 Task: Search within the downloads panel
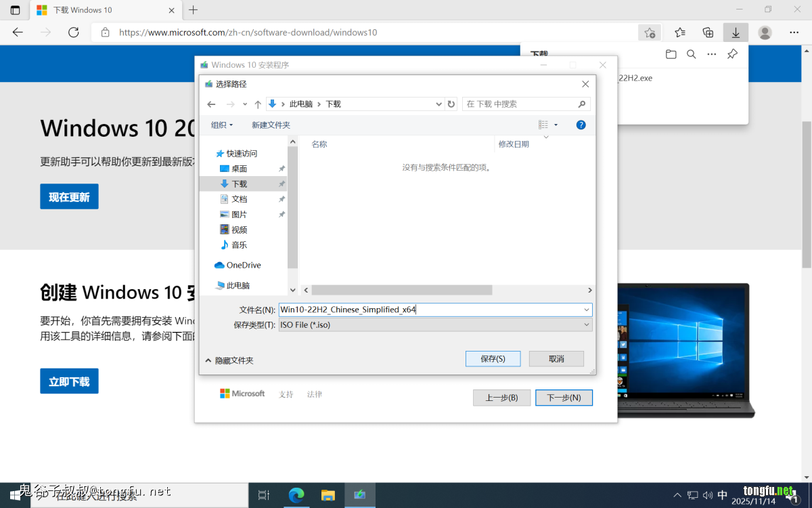coord(691,54)
